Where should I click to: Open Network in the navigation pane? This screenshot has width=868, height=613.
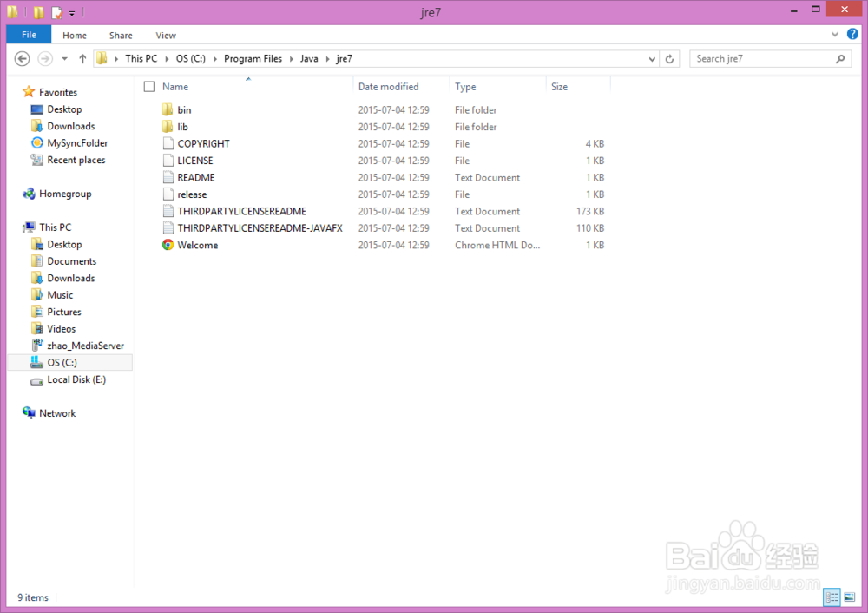tap(57, 413)
